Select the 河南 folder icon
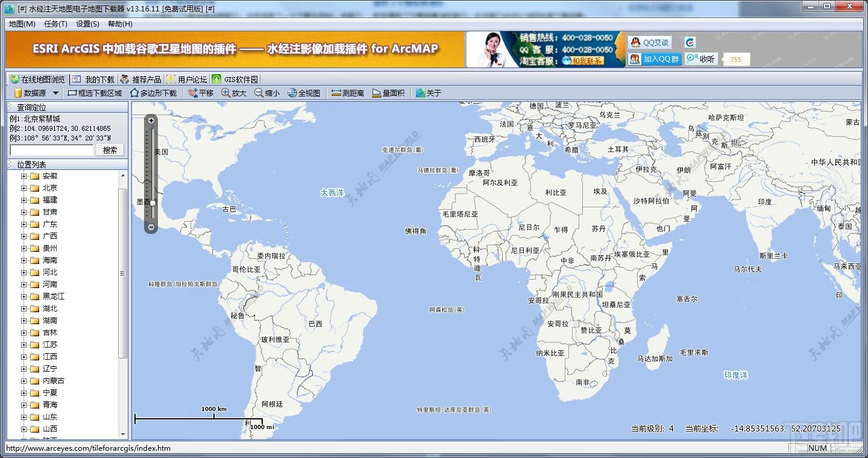 [34, 284]
